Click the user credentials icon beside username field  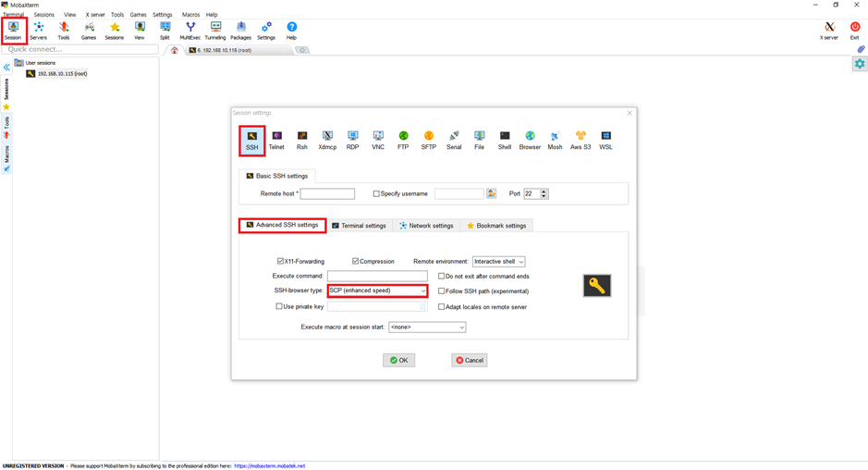tap(492, 193)
